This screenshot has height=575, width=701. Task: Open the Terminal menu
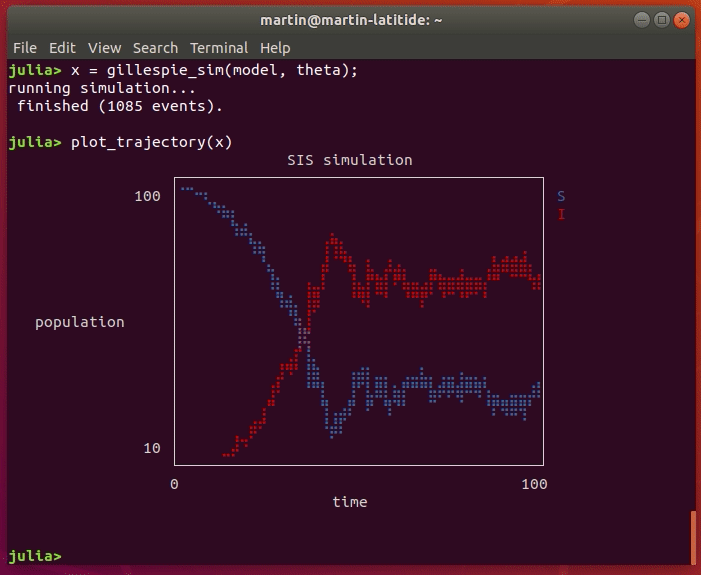pos(219,48)
